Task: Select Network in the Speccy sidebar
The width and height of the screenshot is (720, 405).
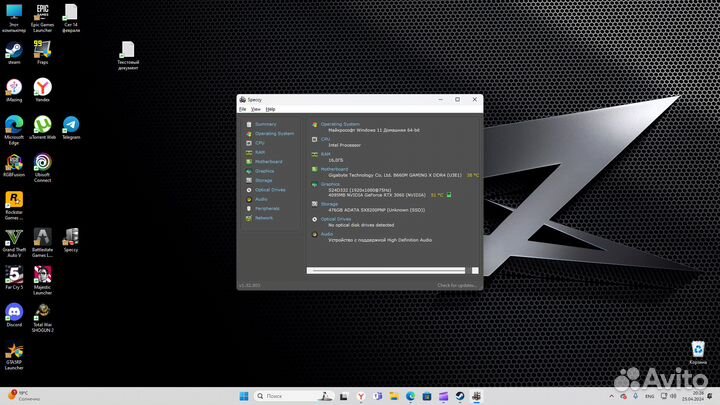Action: (264, 218)
